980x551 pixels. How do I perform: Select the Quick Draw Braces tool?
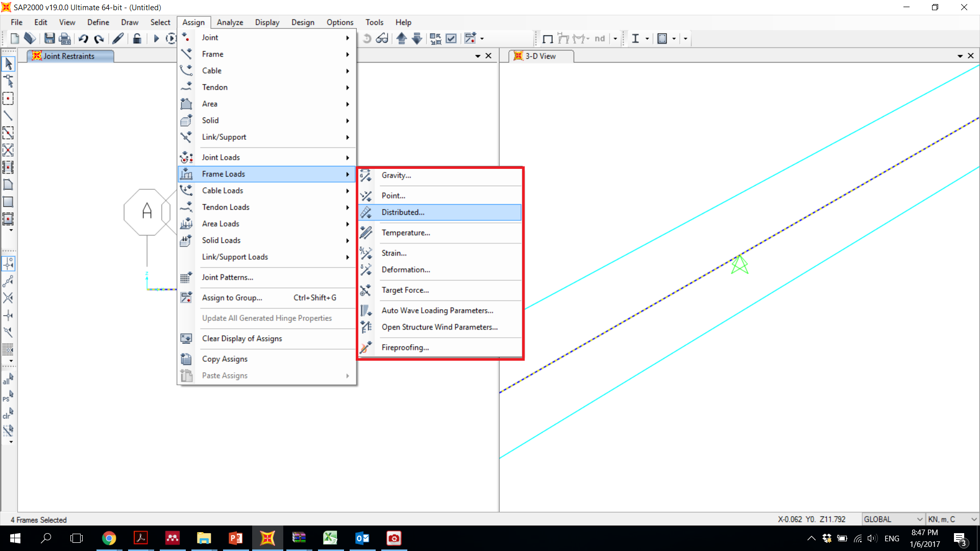coord(8,150)
